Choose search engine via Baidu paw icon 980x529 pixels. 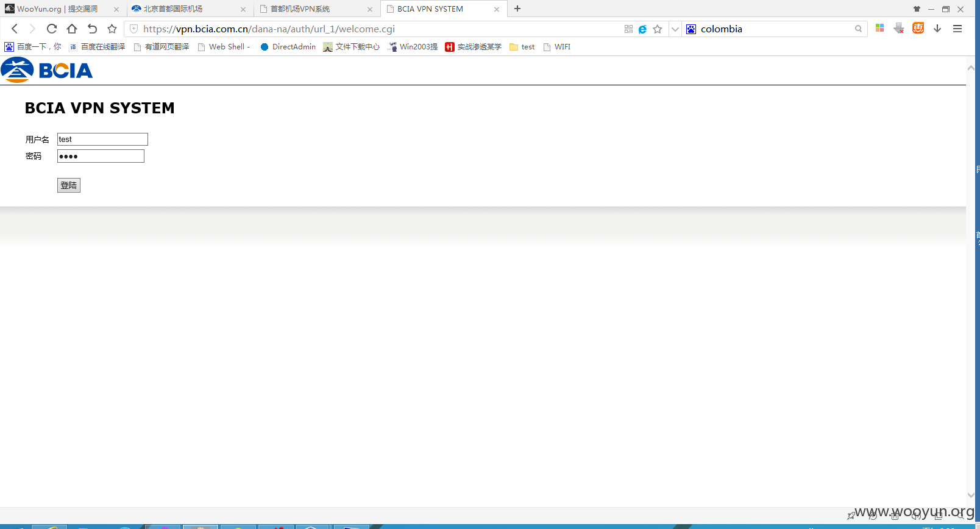(x=691, y=29)
